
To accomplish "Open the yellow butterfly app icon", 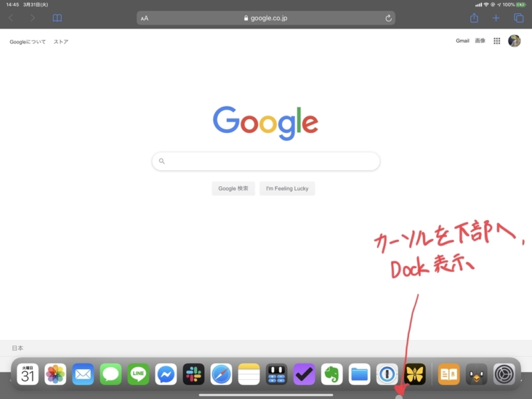I will pyautogui.click(x=415, y=374).
